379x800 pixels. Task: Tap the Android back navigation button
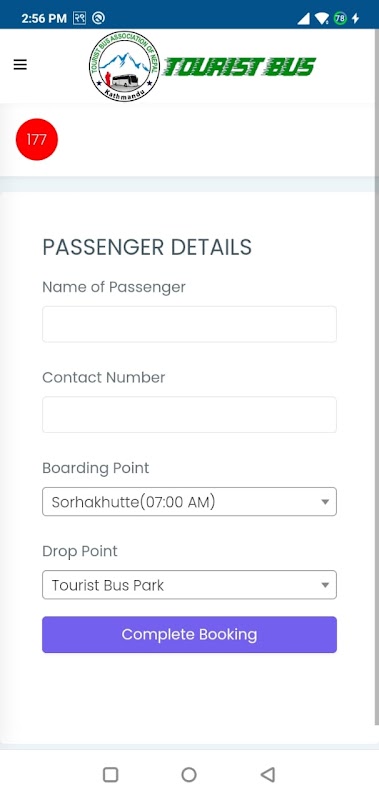(267, 774)
